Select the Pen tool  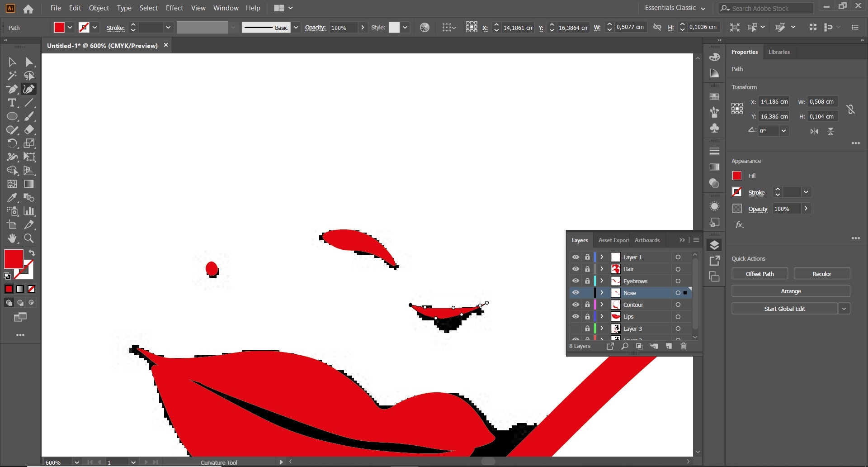(12, 89)
